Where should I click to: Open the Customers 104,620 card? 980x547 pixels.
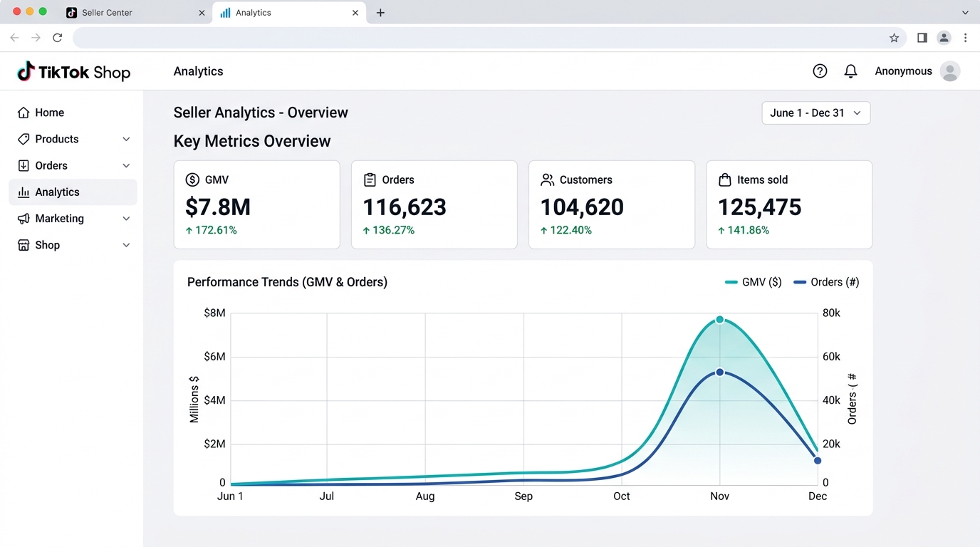(x=611, y=204)
